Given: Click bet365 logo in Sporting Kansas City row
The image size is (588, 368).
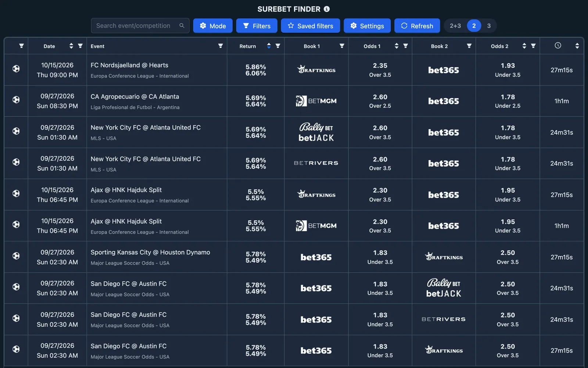Looking at the screenshot, I should (316, 257).
